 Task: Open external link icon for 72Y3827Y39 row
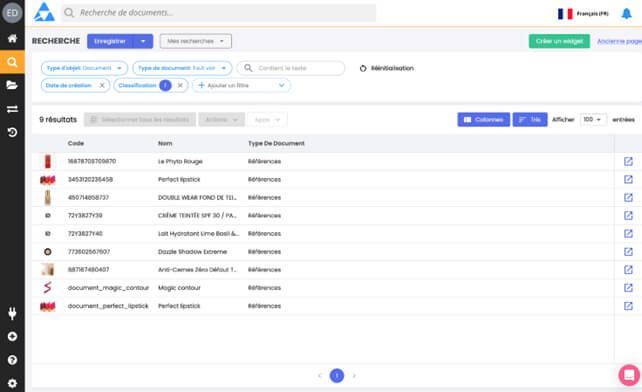coord(628,215)
